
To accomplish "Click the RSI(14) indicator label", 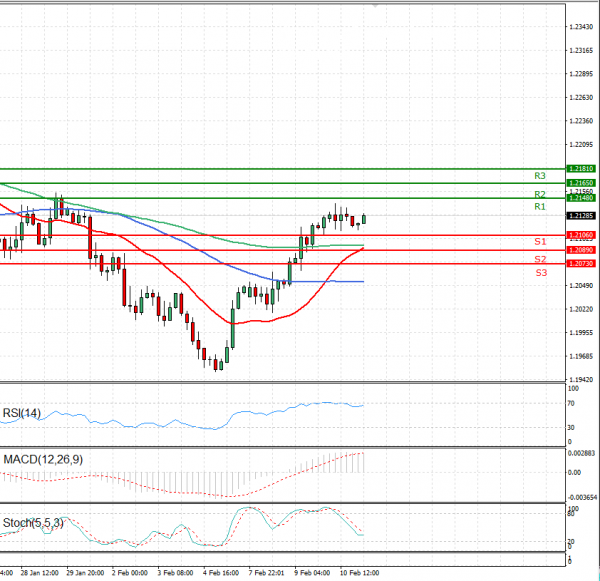I will [21, 413].
